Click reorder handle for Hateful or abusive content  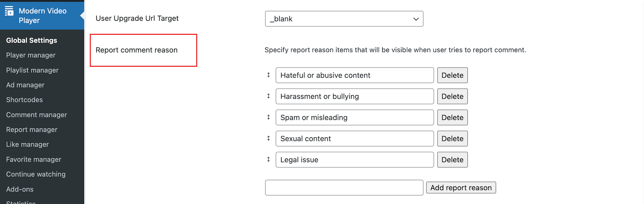click(x=269, y=75)
